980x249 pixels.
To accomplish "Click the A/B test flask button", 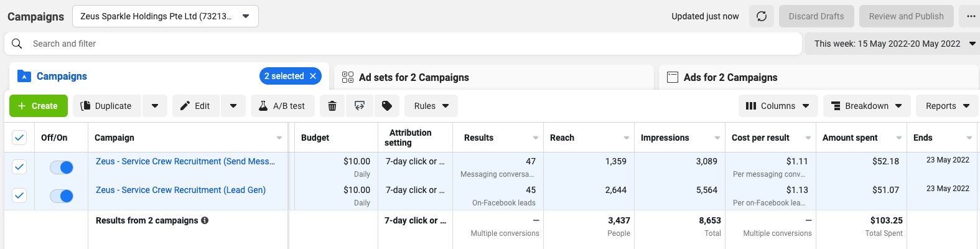I will [x=282, y=106].
